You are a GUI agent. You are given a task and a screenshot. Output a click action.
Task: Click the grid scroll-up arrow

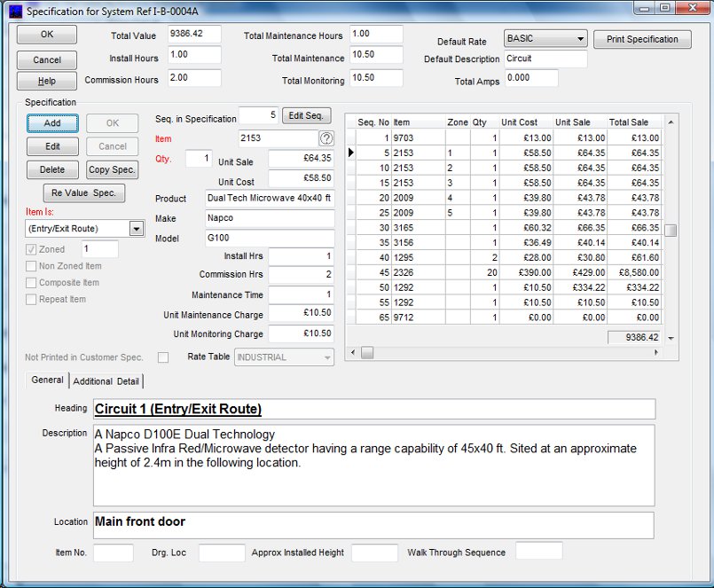[671, 122]
